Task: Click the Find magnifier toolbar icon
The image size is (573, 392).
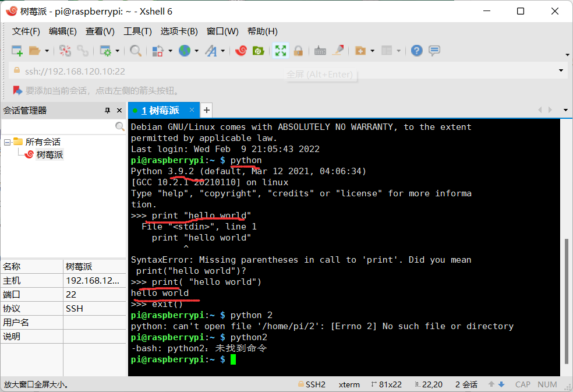Action: coord(136,51)
